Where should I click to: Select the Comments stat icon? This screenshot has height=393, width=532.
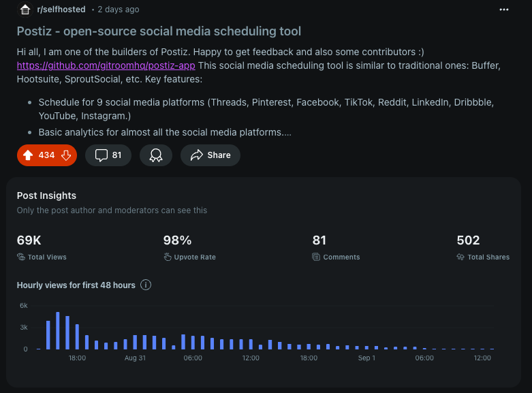[316, 257]
